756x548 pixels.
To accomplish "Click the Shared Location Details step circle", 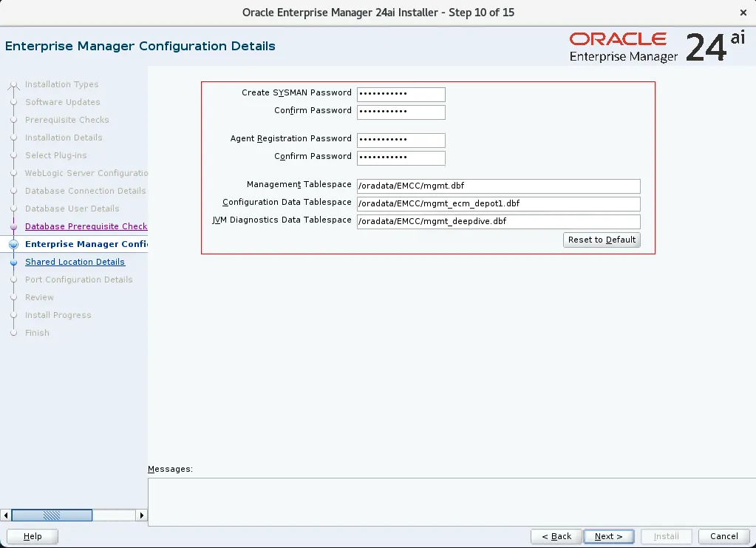I will tap(13, 262).
